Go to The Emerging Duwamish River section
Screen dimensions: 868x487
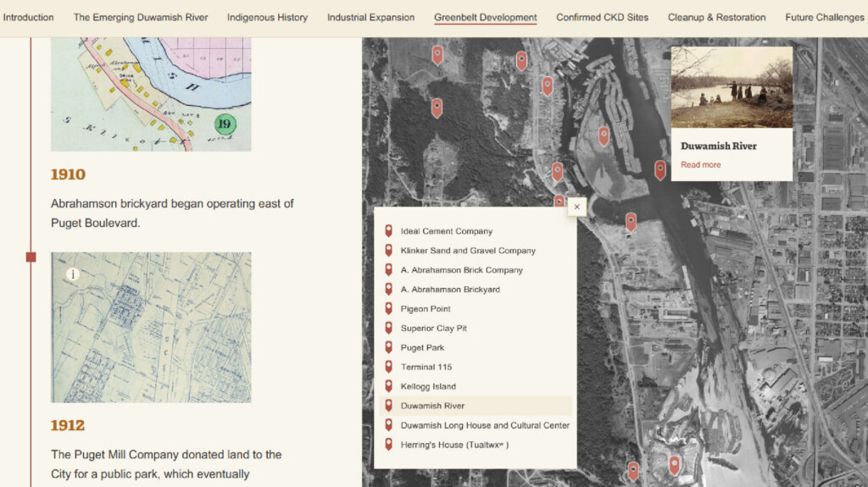point(141,17)
